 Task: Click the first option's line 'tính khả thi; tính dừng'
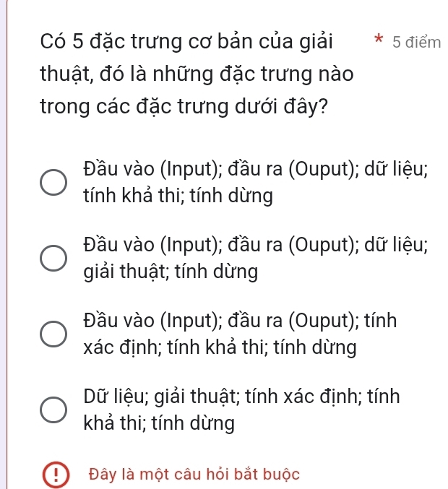click(178, 195)
